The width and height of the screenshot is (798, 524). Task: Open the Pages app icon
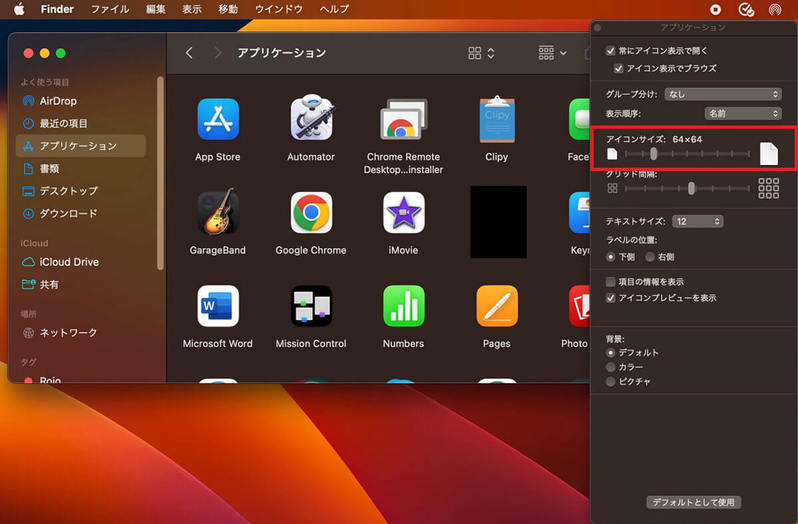497,306
